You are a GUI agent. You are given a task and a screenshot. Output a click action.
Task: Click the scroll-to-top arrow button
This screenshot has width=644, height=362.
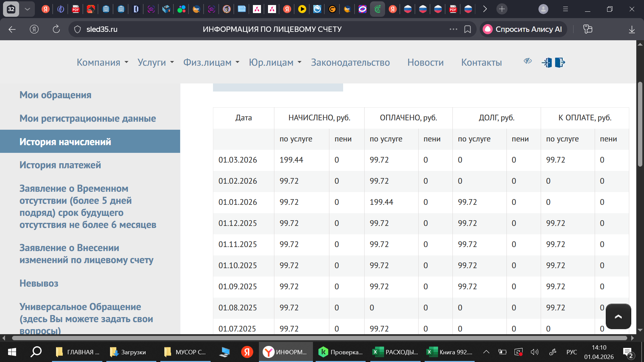[618, 316]
